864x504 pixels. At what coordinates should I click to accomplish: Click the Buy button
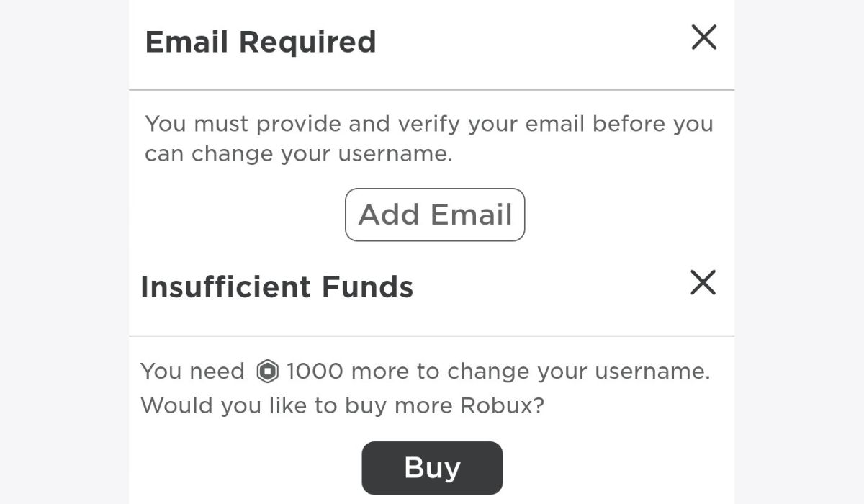click(x=432, y=468)
